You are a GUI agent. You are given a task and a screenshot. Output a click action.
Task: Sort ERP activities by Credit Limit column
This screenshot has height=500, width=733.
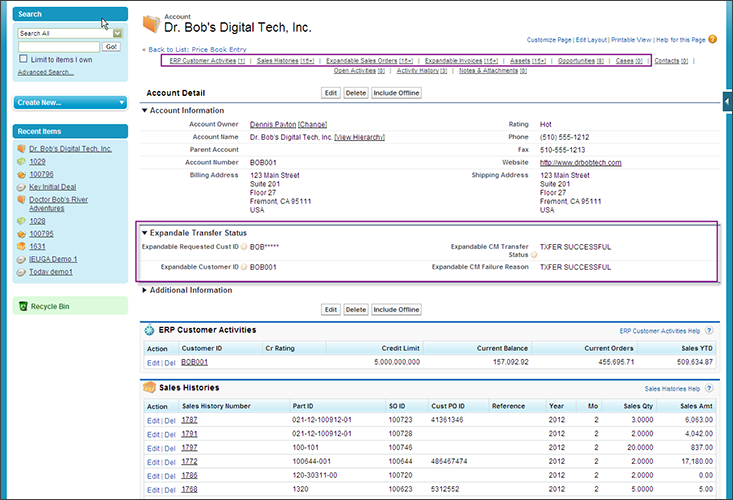pyautogui.click(x=401, y=348)
